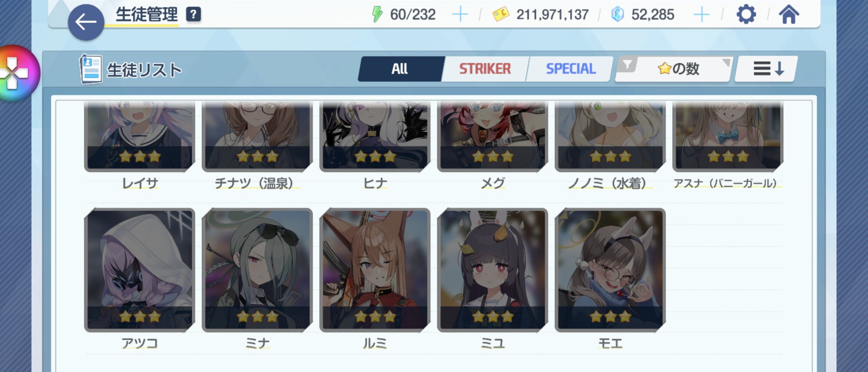Select the All tab
The height and width of the screenshot is (372, 868).
pos(400,69)
